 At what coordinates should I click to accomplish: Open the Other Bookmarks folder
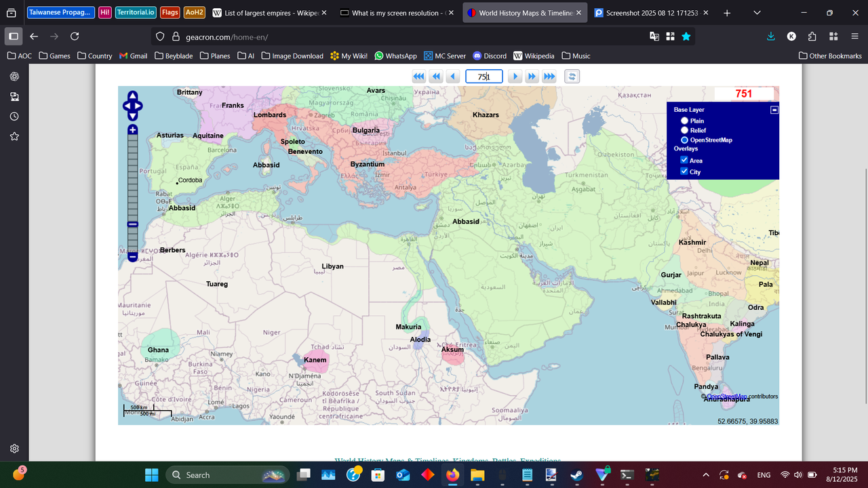(x=830, y=56)
